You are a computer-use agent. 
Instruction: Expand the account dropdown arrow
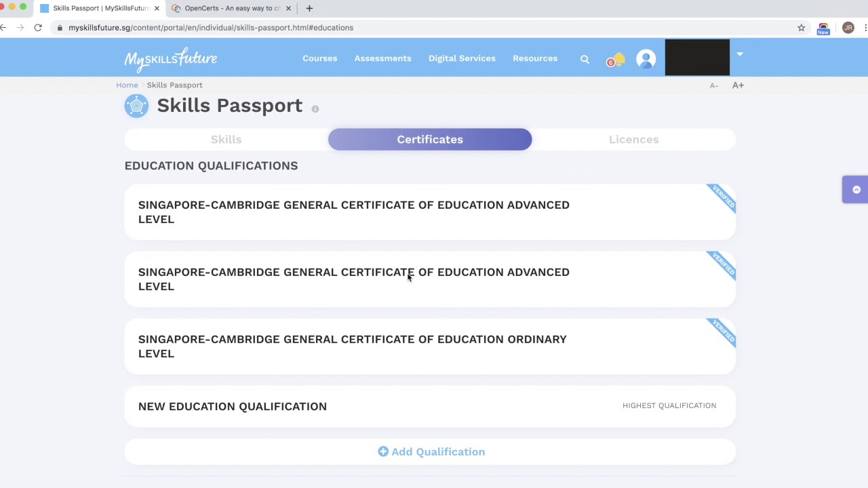pyautogui.click(x=739, y=54)
